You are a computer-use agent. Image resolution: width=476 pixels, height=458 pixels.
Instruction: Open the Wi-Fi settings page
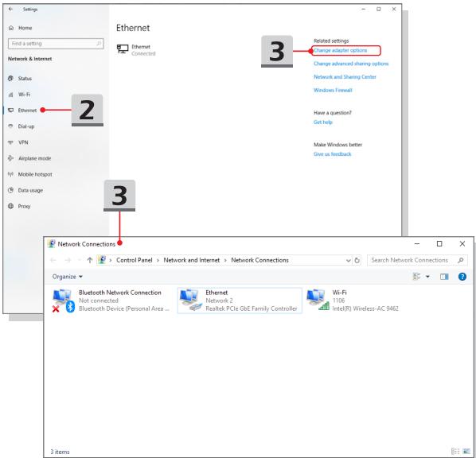click(19, 95)
